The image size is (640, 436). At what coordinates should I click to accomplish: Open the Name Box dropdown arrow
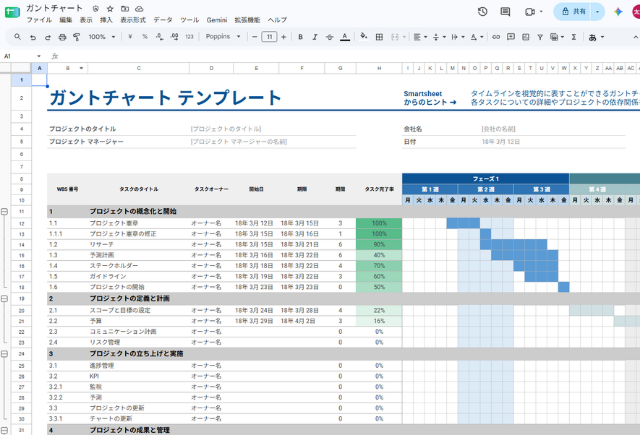39,56
